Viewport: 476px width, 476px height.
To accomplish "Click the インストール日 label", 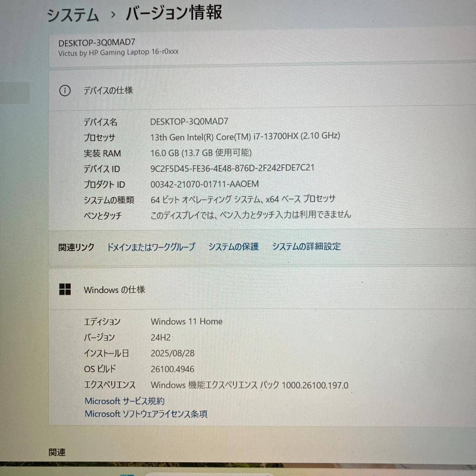I will click(106, 353).
